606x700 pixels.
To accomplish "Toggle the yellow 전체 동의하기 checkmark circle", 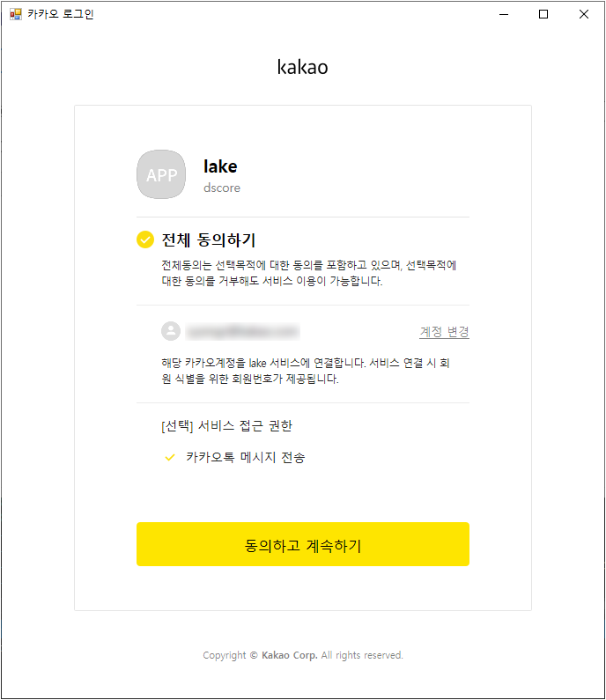I will 145,239.
